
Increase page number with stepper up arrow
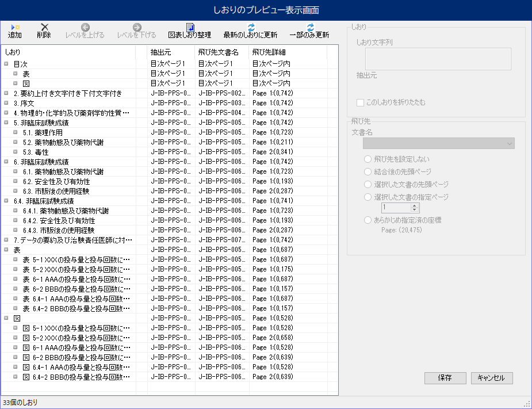point(414,205)
